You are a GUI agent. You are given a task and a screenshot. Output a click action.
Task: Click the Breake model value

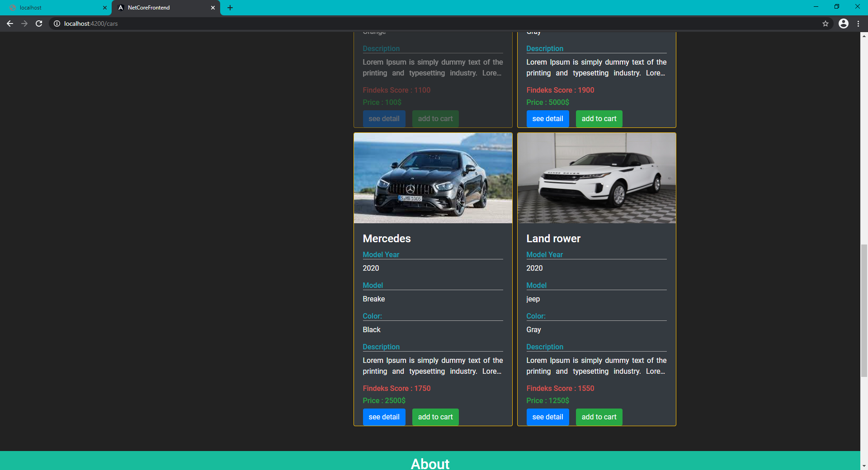point(374,299)
